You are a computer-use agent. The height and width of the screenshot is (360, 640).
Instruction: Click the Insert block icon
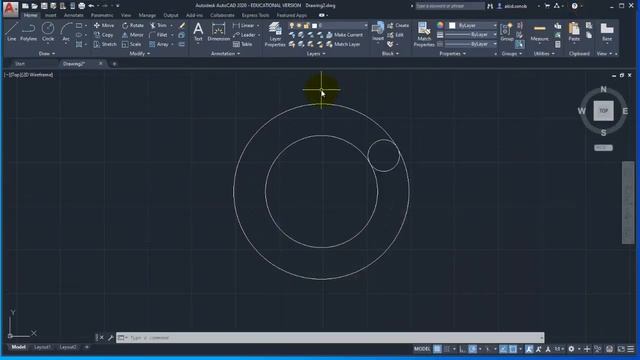pyautogui.click(x=378, y=32)
